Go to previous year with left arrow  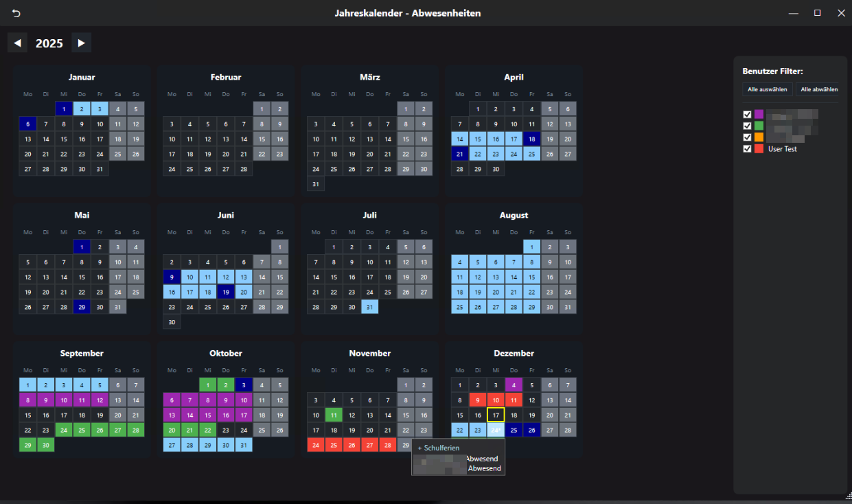point(18,43)
